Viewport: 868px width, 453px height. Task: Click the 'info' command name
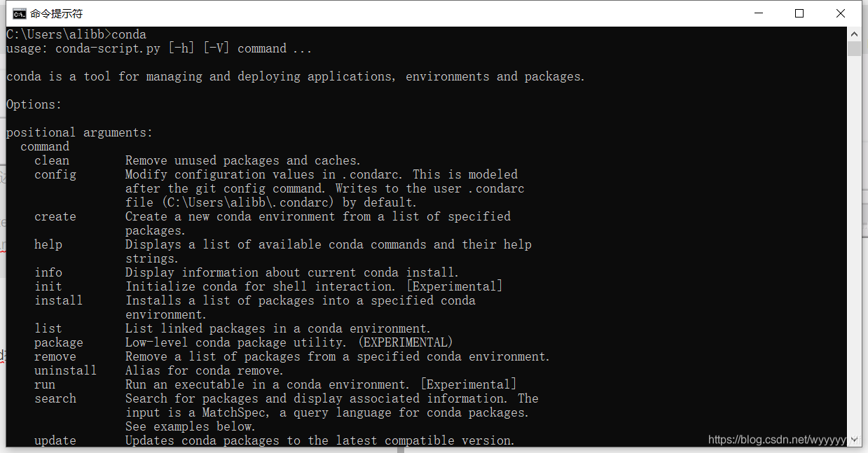tap(48, 272)
